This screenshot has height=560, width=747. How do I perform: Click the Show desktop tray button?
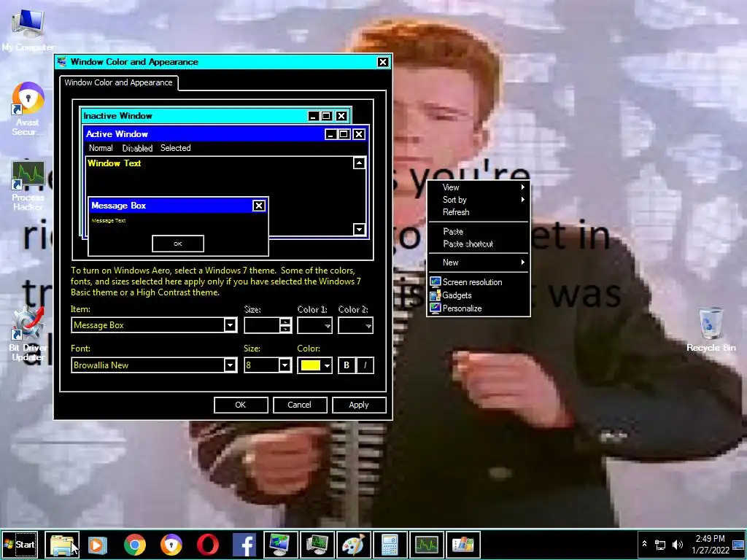pos(739,544)
